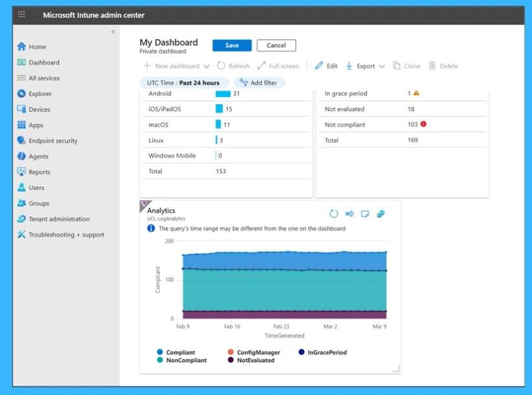Pin the Analytics tile results

(381, 213)
